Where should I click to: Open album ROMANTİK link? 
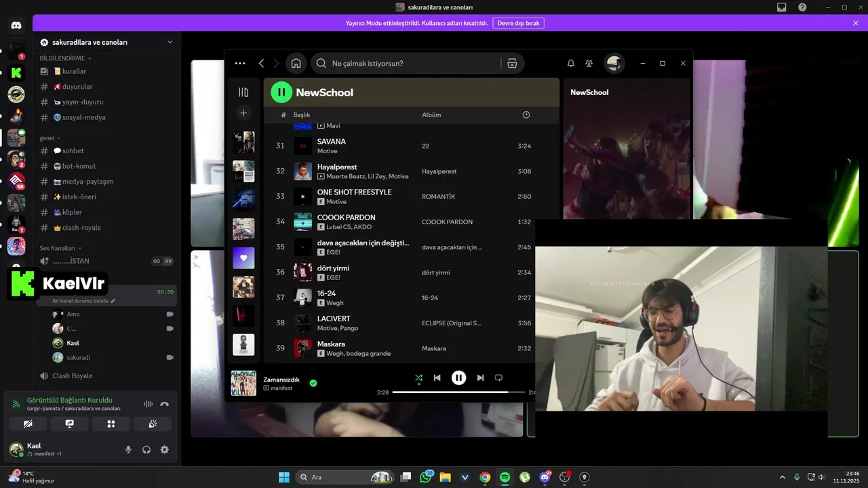pos(438,197)
